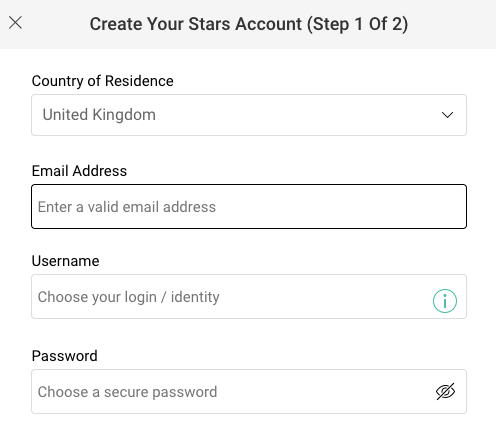Screen dimensions: 496x440
Task: Select the 'Choose your login / identity' placeholder
Action: (128, 297)
